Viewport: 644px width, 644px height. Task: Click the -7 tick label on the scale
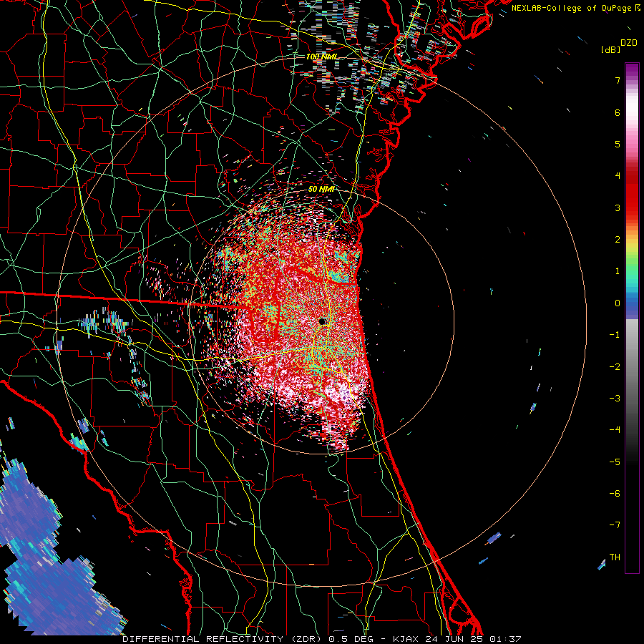615,525
